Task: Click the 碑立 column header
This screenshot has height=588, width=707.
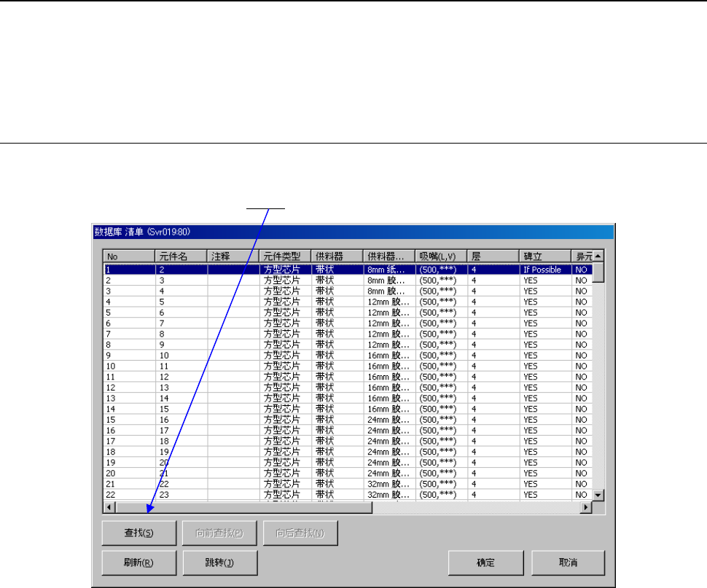Action: coord(544,256)
